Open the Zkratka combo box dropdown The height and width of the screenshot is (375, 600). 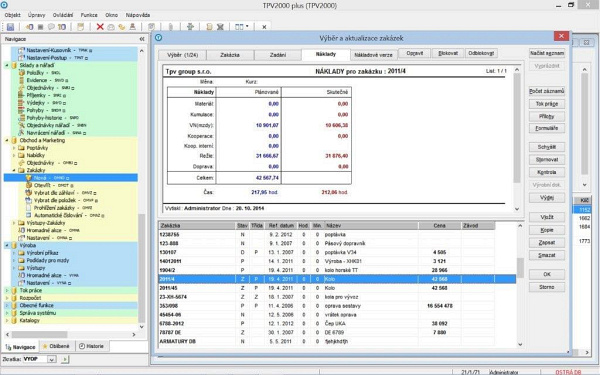click(52, 359)
